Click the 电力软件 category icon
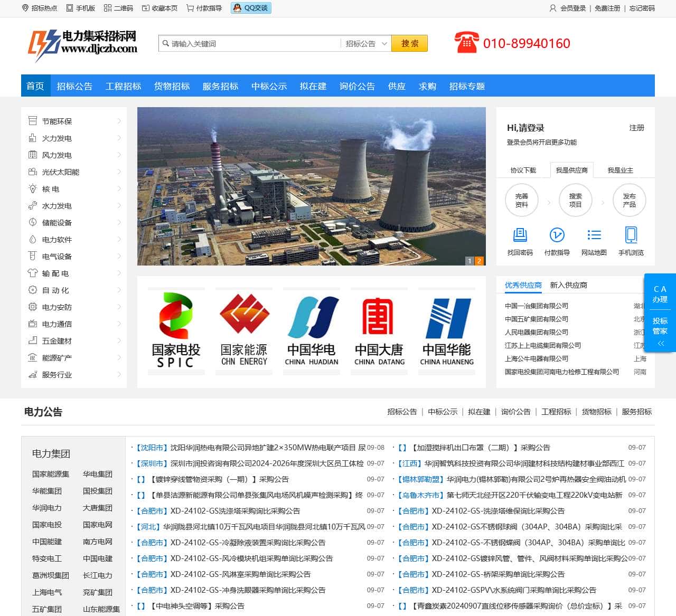The height and width of the screenshot is (616, 676). point(32,239)
